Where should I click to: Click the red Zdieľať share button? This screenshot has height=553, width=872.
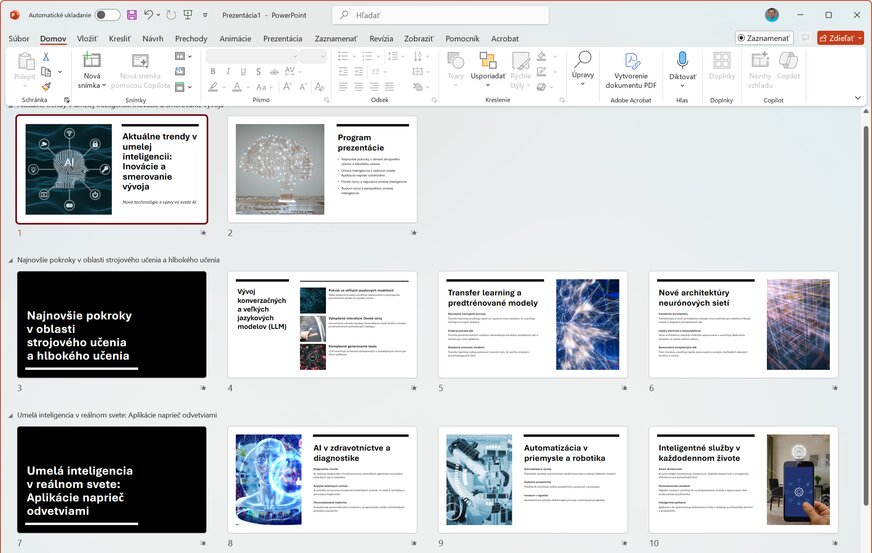coord(840,38)
